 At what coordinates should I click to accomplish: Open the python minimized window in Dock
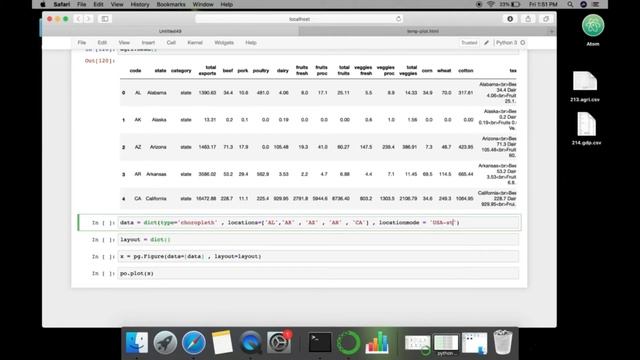(446, 344)
